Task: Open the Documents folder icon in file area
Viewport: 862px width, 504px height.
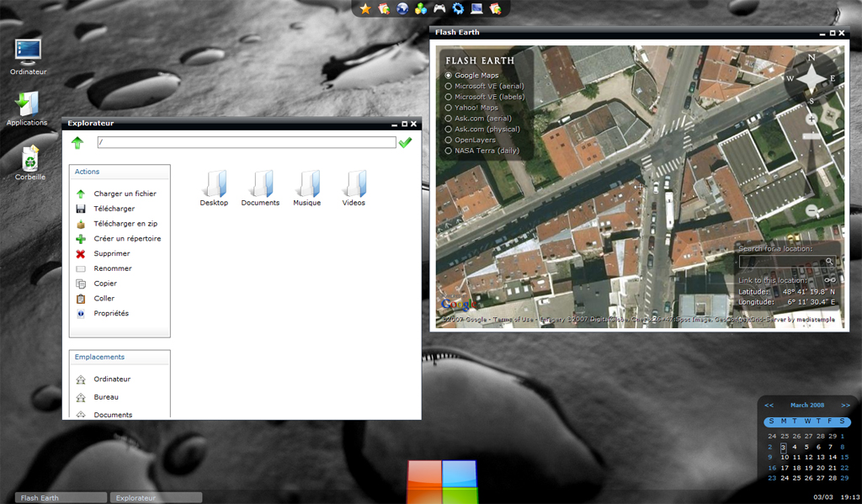Action: pyautogui.click(x=260, y=188)
